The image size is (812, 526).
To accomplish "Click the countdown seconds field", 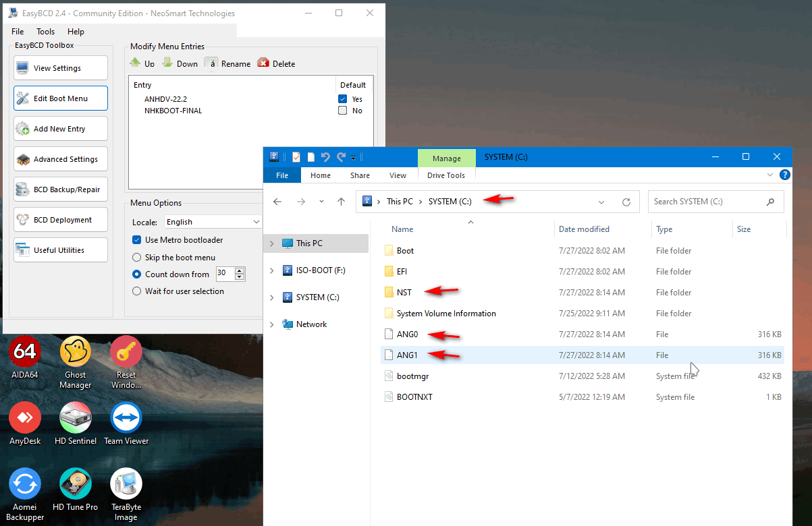I will 225,274.
